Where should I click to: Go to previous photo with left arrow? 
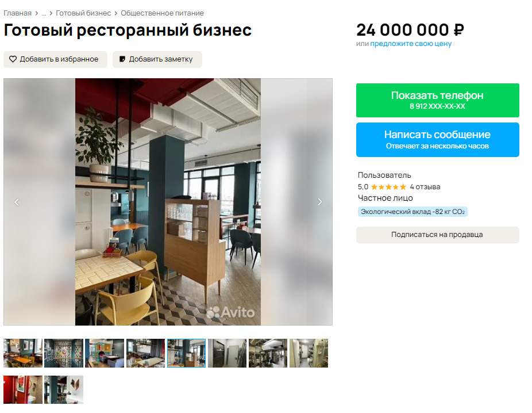click(17, 202)
